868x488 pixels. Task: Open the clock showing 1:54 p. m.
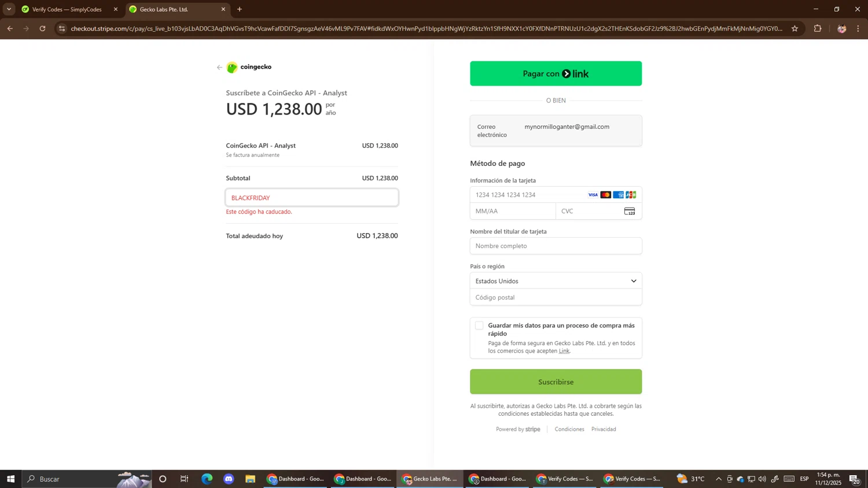pos(828,479)
